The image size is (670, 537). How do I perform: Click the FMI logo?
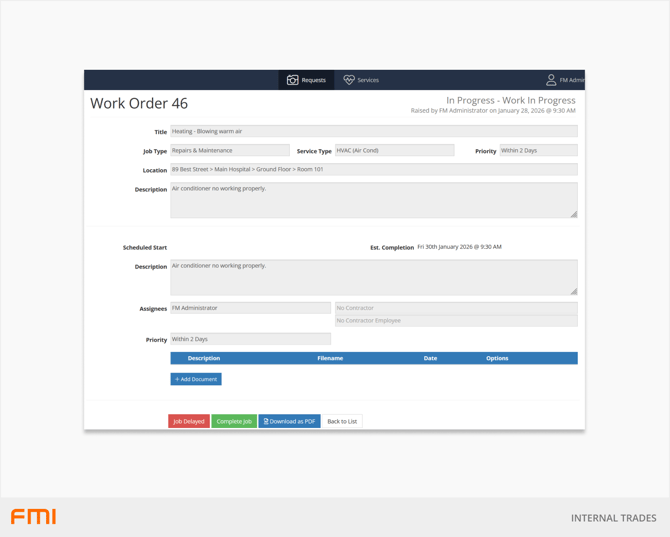coord(33,516)
